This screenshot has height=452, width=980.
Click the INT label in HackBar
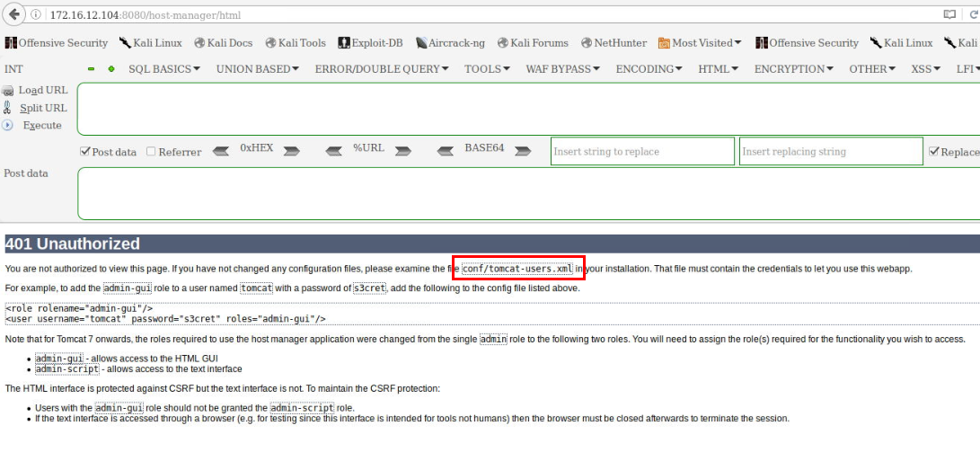click(x=13, y=69)
